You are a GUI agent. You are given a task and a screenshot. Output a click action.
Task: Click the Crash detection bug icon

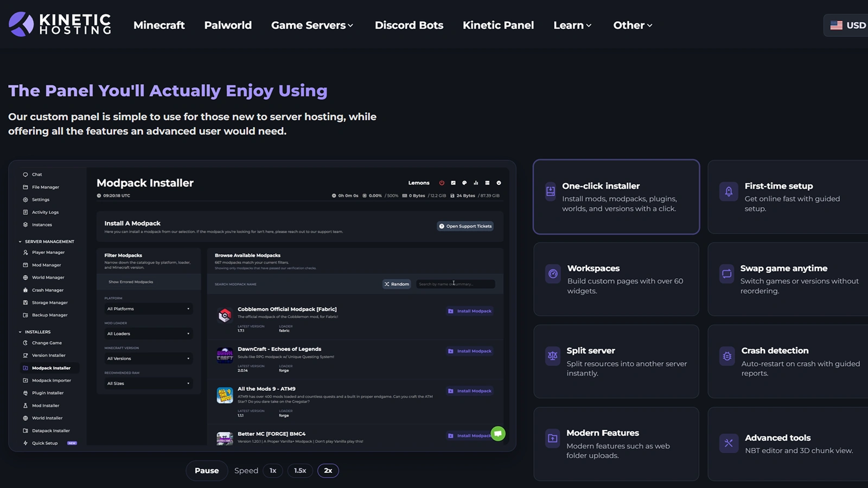coord(727,356)
